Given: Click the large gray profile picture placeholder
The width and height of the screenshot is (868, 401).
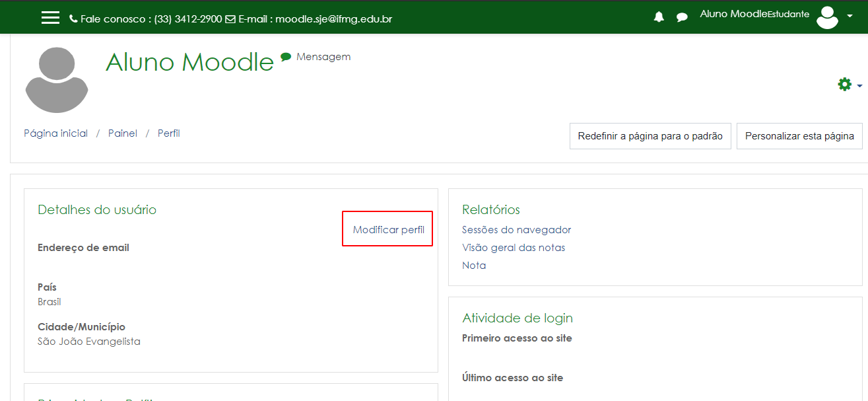Looking at the screenshot, I should pyautogui.click(x=56, y=79).
